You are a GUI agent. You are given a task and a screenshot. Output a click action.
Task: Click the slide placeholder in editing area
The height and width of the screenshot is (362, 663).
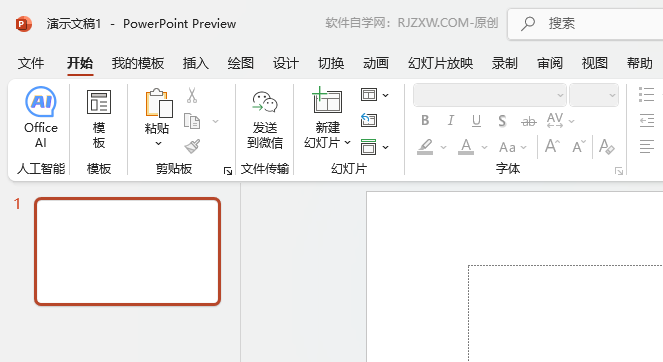click(x=566, y=313)
